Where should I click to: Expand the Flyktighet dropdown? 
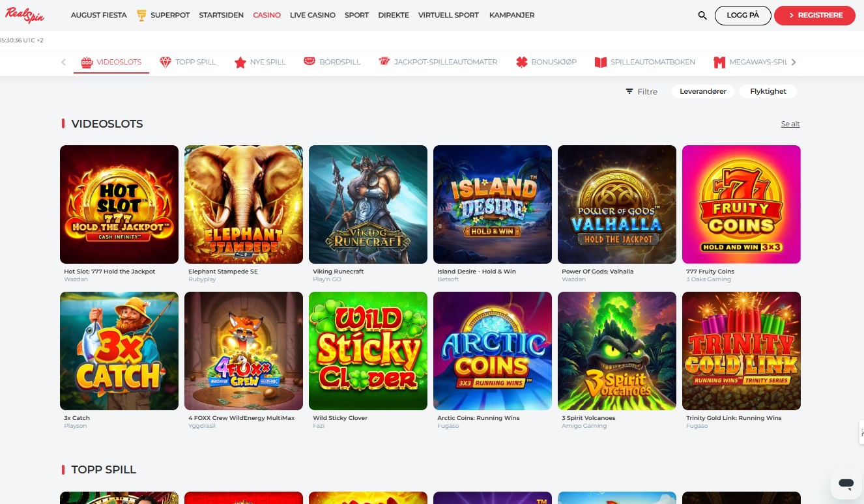pos(768,92)
